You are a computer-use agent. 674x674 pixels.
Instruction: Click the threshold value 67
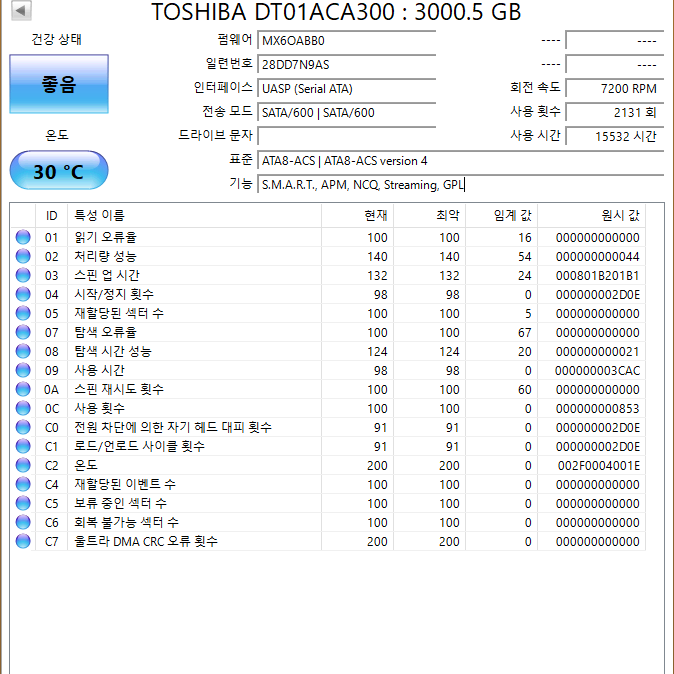click(x=524, y=332)
